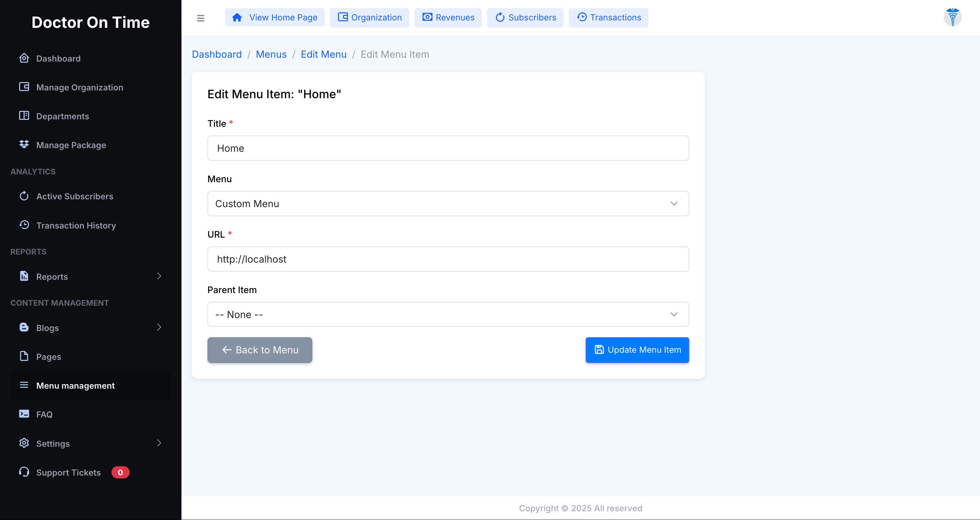
Task: Follow the Dashboard breadcrumb link
Action: coord(216,54)
